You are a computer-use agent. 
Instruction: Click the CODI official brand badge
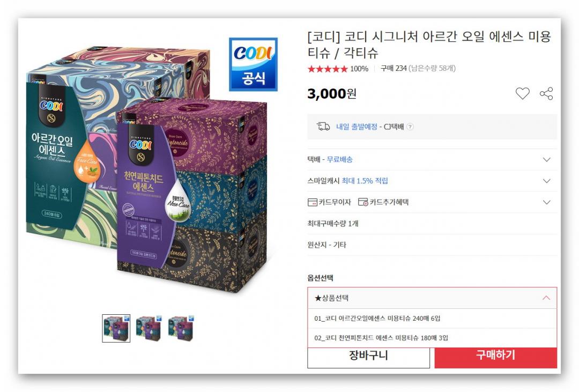pyautogui.click(x=253, y=64)
